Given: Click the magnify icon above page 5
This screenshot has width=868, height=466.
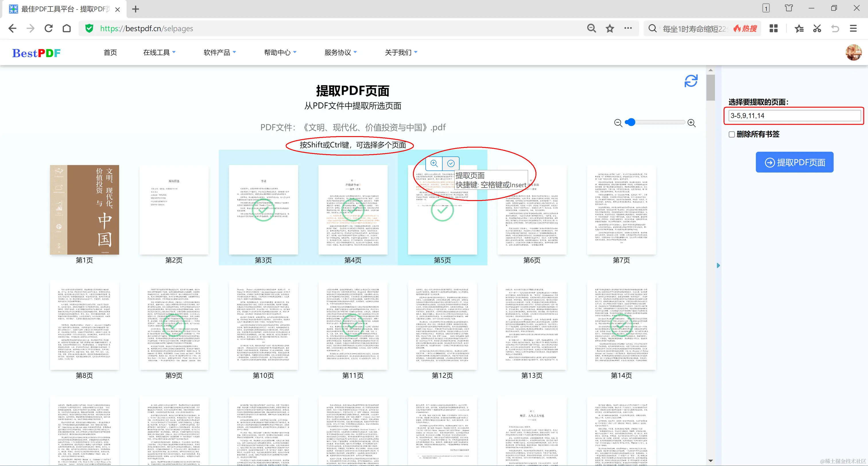Looking at the screenshot, I should tap(434, 163).
